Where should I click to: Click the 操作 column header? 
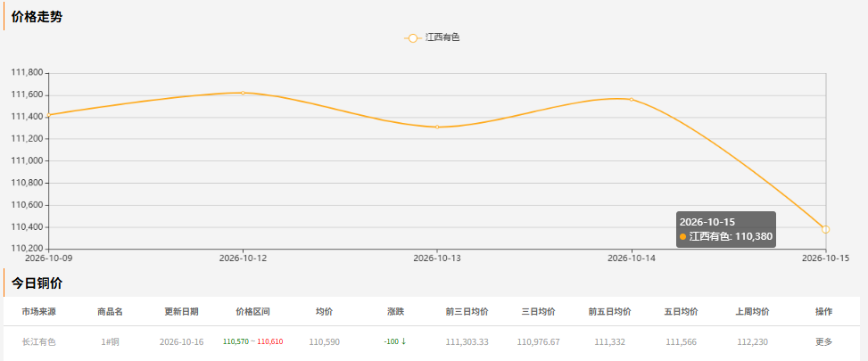coord(823,312)
